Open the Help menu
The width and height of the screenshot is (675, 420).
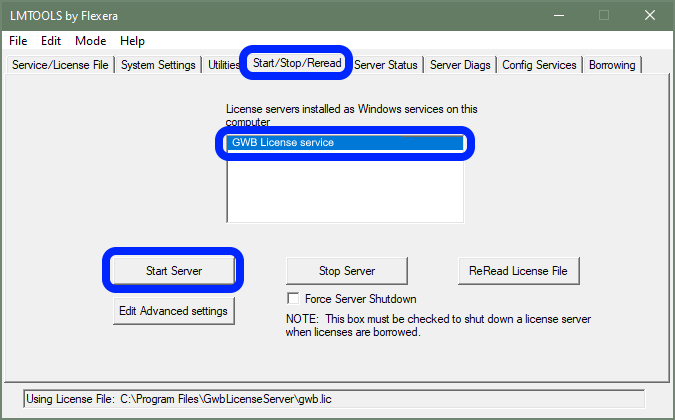[x=132, y=41]
